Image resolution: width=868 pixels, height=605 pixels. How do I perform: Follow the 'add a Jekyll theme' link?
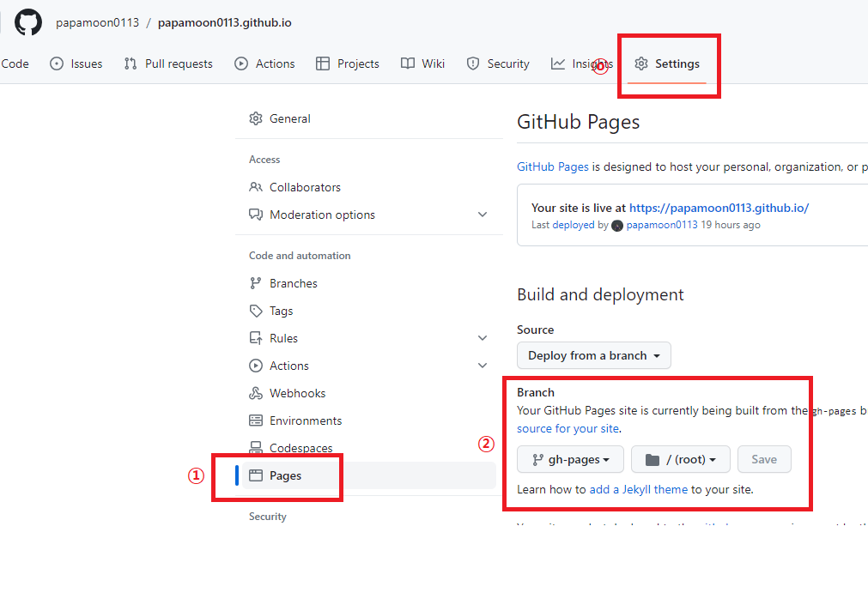(x=638, y=489)
